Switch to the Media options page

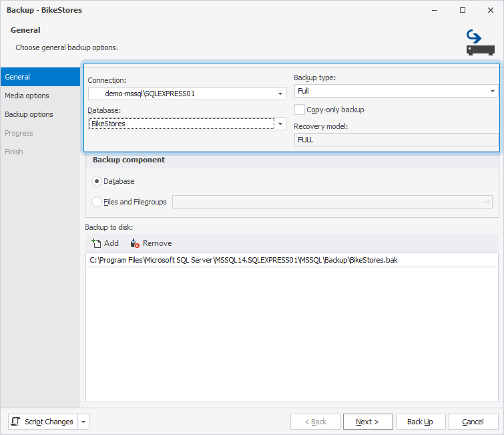(x=27, y=96)
